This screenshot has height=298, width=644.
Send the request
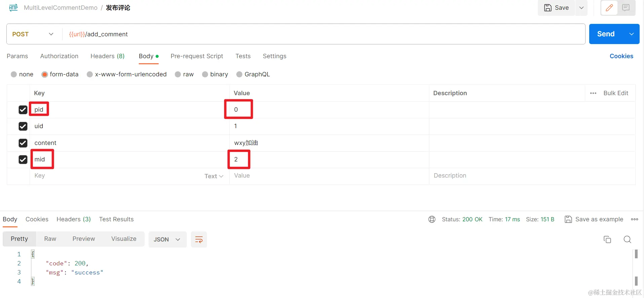(x=606, y=34)
